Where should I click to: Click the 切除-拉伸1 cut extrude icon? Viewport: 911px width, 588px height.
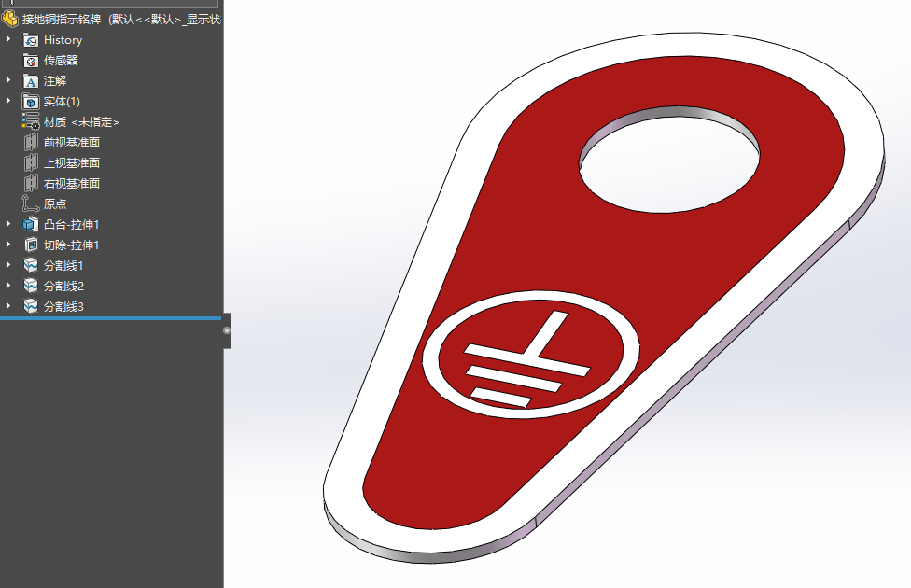click(31, 245)
